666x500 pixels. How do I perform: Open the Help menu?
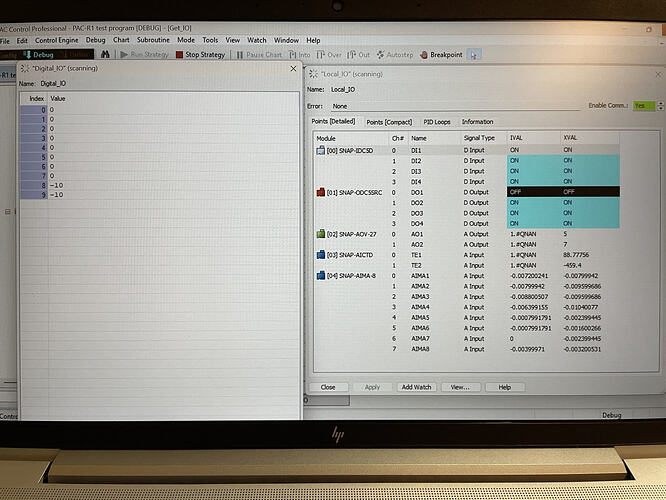coord(313,40)
